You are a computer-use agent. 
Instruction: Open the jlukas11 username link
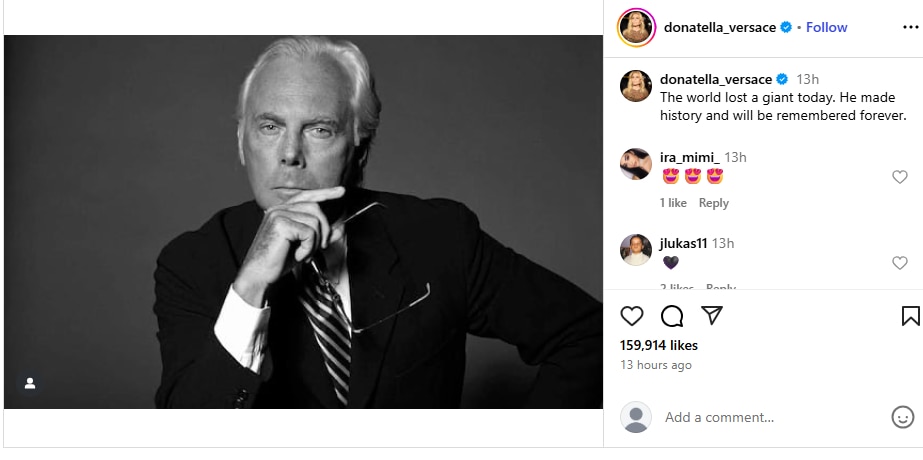click(x=685, y=243)
